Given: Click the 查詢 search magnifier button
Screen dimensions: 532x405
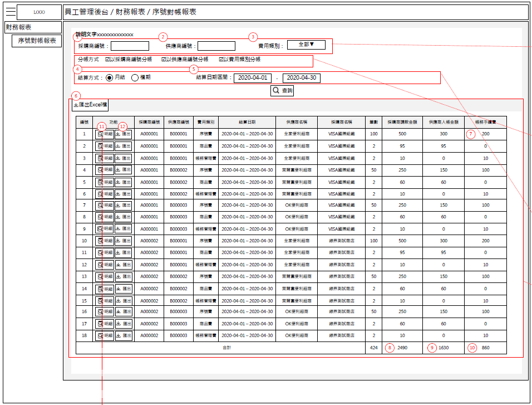Looking at the screenshot, I should (282, 90).
